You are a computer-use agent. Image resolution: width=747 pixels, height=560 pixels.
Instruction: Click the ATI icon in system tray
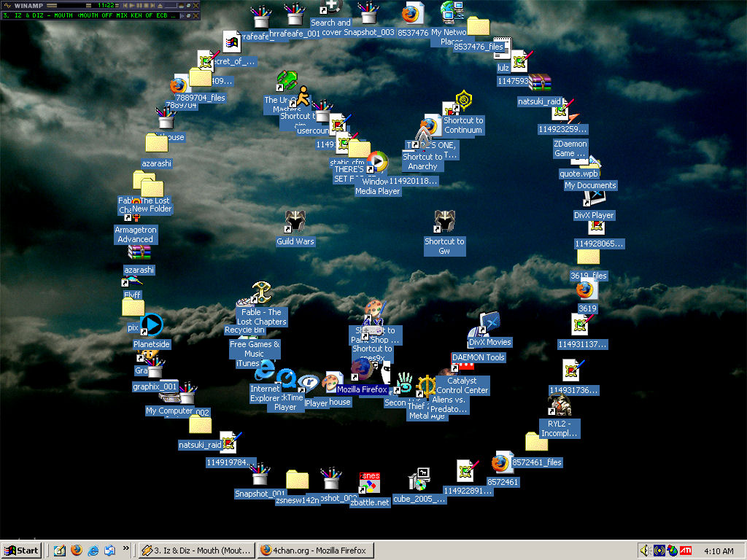(686, 551)
